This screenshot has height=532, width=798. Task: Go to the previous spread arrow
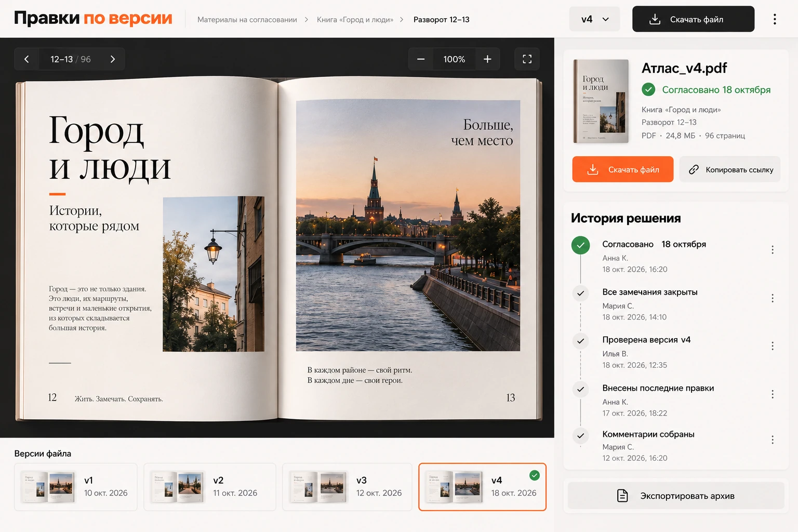[26, 59]
